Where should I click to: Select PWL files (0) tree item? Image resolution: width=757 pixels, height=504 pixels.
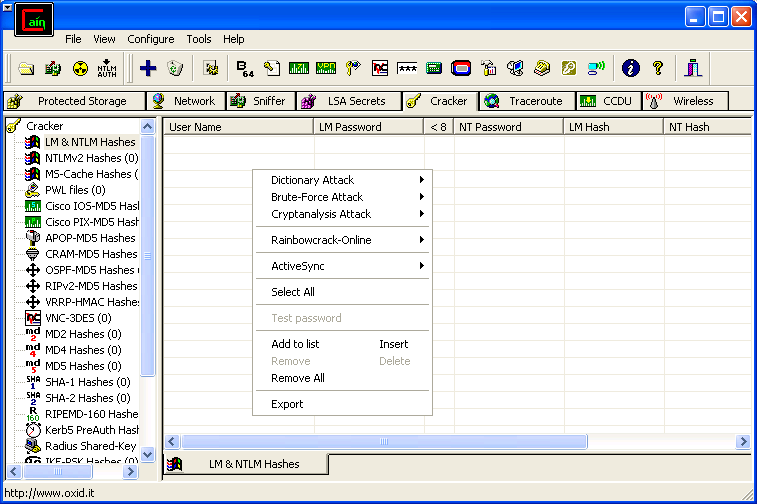pyautogui.click(x=75, y=190)
